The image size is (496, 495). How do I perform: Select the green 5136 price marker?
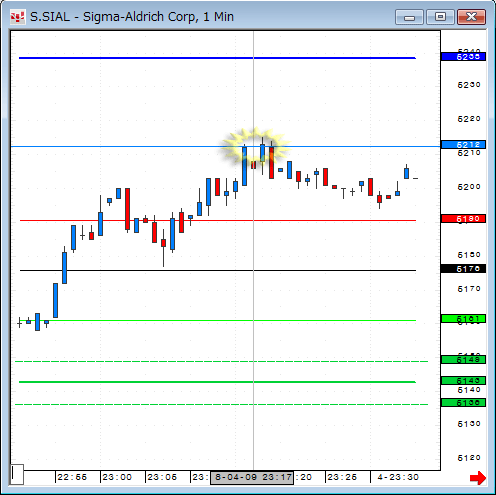coord(463,403)
